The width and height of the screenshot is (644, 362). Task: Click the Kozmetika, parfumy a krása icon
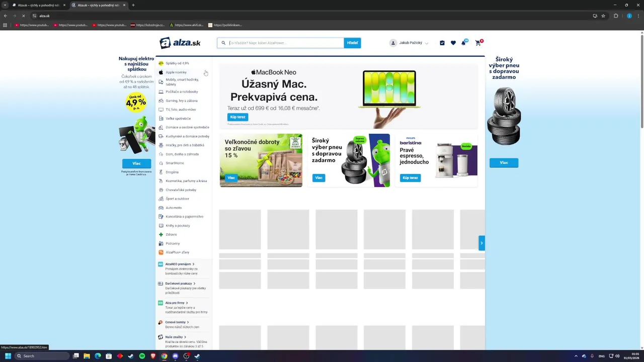pyautogui.click(x=161, y=181)
